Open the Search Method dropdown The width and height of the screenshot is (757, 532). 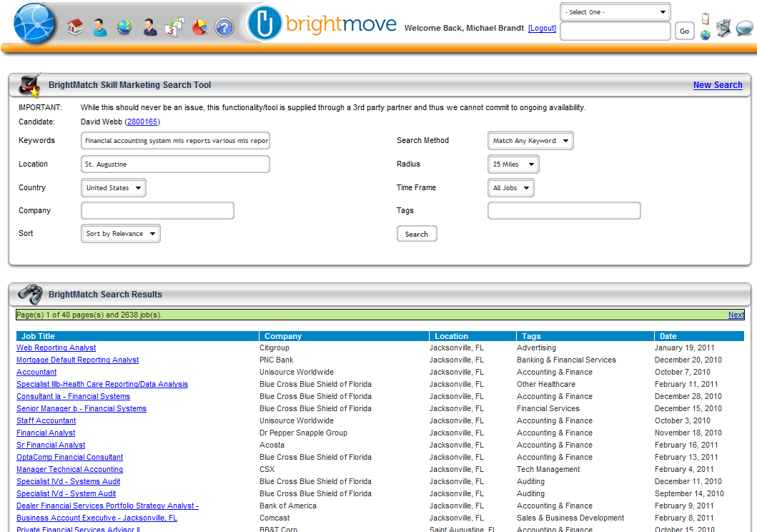tap(530, 140)
